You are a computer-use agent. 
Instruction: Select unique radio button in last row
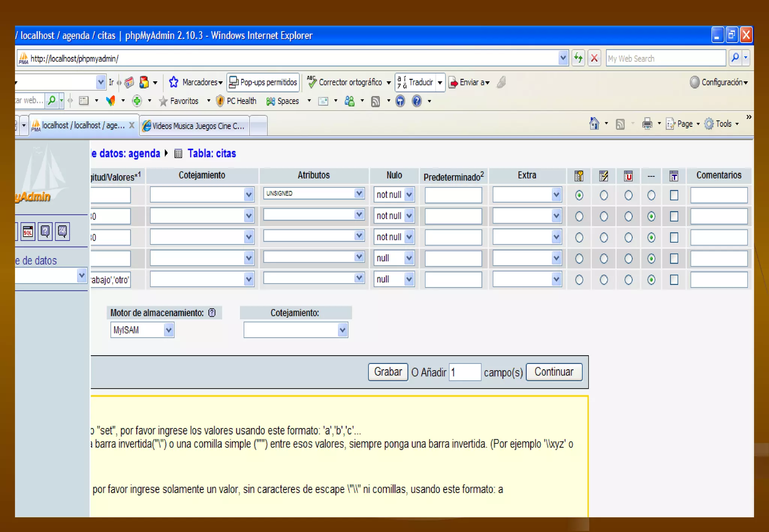(x=628, y=280)
